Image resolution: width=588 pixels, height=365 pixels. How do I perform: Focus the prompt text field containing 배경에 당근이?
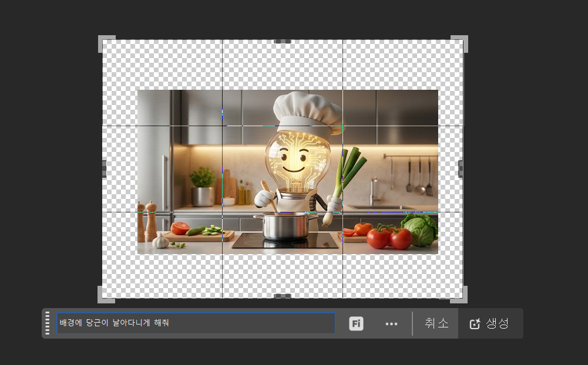tap(196, 323)
